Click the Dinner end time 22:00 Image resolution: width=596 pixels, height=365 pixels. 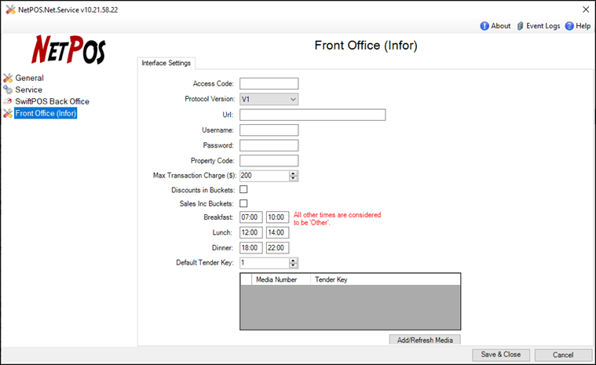(277, 248)
